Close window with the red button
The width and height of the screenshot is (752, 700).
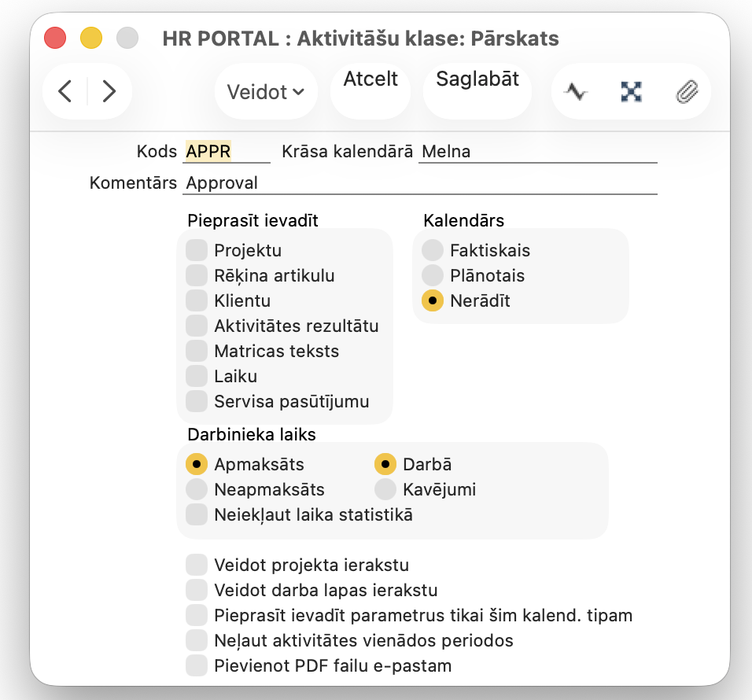pyautogui.click(x=55, y=38)
